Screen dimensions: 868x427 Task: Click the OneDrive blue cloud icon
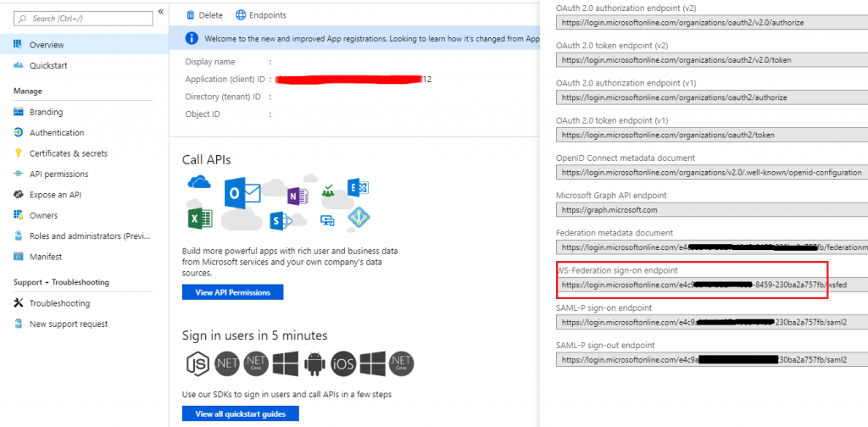199,182
